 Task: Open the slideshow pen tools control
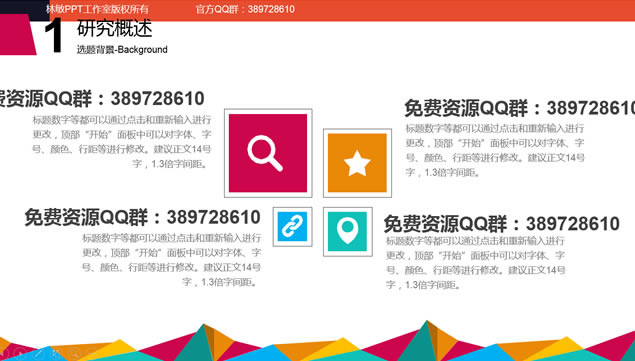click(x=38, y=354)
